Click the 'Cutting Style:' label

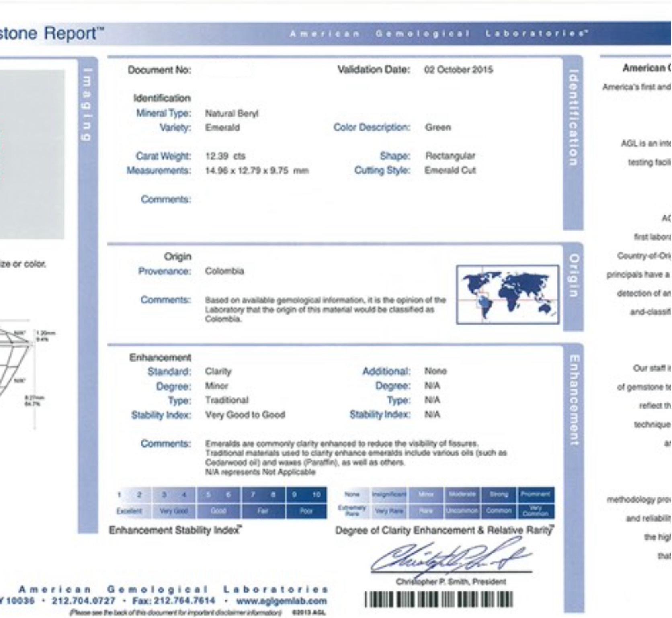[382, 170]
